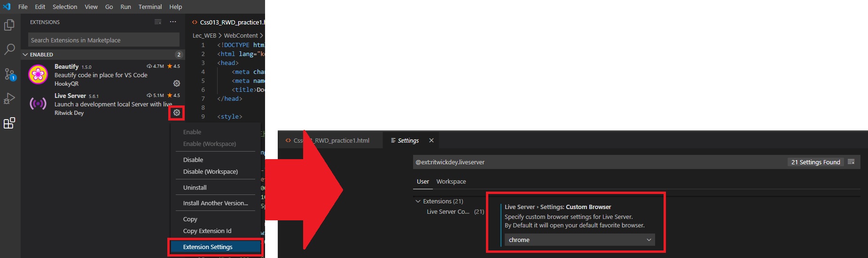Switch to the Settings editor tab
Screen dimensions: 868x258
pos(408,140)
